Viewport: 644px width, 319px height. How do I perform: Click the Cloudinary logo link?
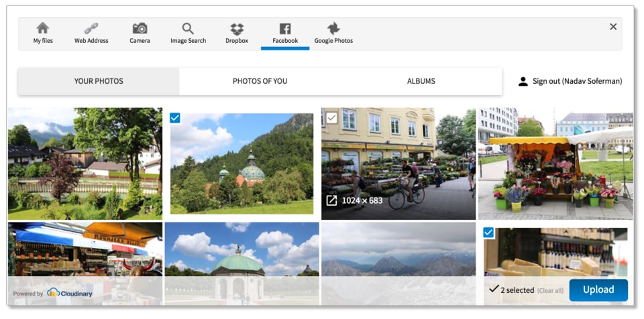70,293
